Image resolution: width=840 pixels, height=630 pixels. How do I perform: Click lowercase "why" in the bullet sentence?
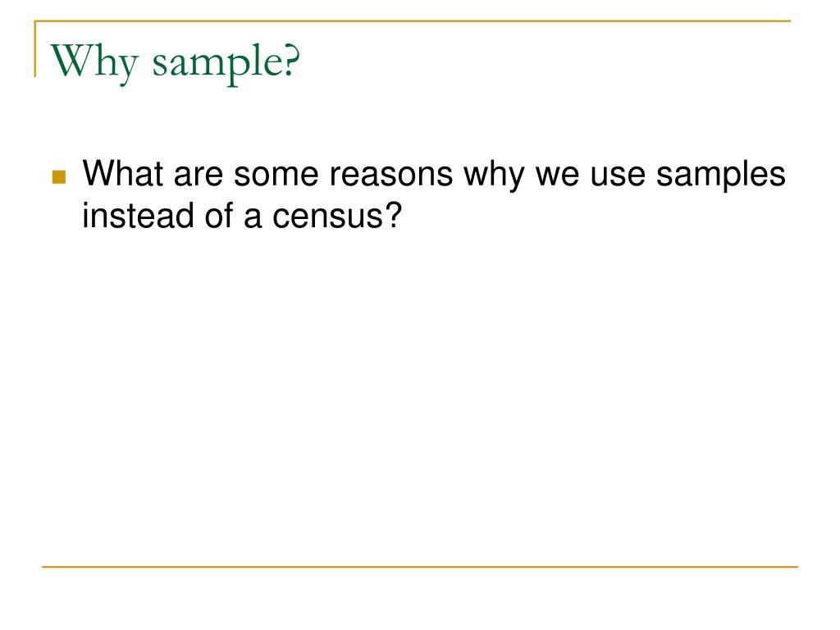[493, 176]
